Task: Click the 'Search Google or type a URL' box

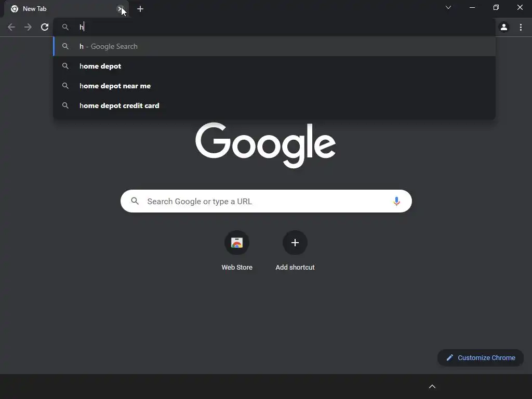Action: point(266,201)
